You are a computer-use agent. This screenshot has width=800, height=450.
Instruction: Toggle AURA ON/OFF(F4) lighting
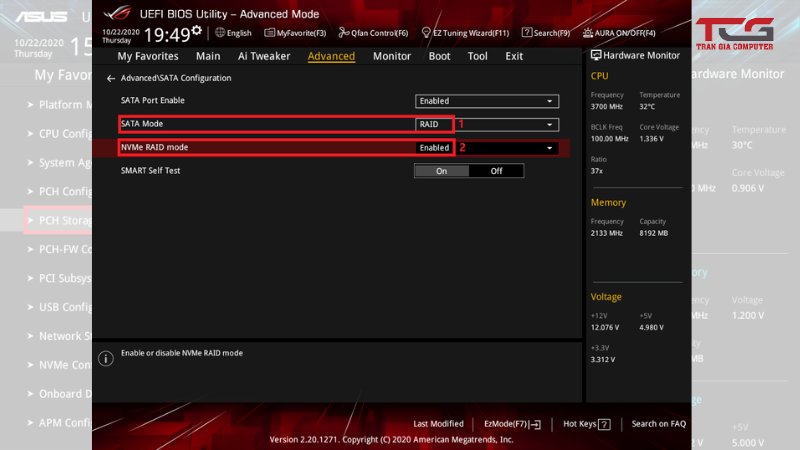pyautogui.click(x=620, y=33)
